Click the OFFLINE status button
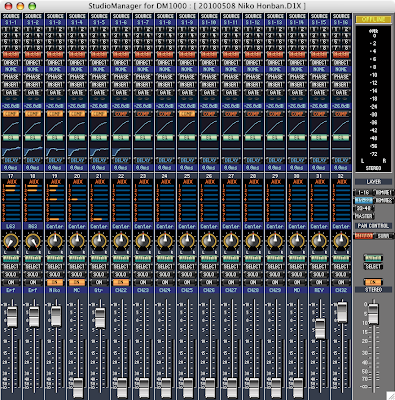Viewport: 395px width, 400px height. click(x=373, y=19)
